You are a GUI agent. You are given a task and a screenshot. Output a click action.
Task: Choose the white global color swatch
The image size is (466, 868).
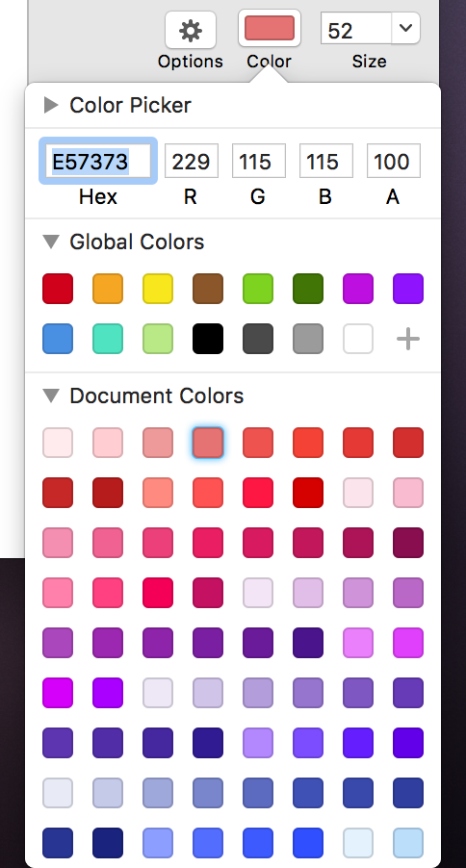point(358,339)
